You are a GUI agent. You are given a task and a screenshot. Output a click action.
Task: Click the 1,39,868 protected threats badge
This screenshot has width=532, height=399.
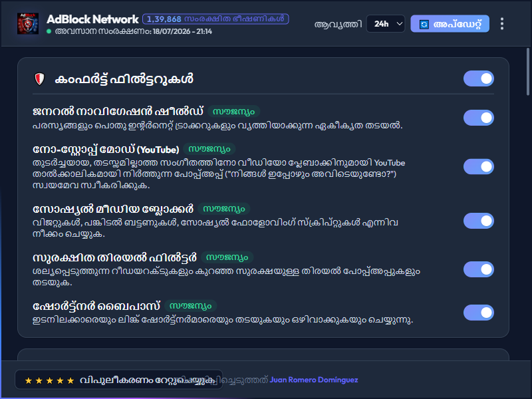click(x=215, y=19)
